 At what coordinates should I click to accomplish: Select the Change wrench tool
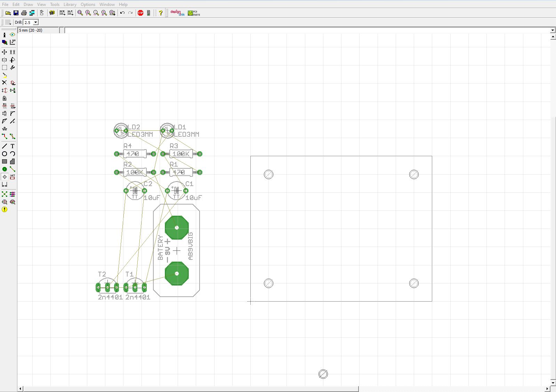pyautogui.click(x=13, y=67)
